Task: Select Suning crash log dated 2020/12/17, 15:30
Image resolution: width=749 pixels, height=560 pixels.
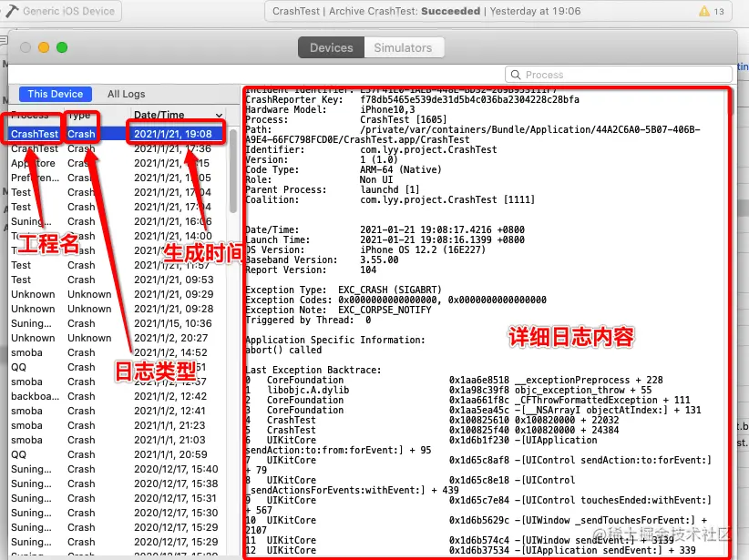Action: 117,513
